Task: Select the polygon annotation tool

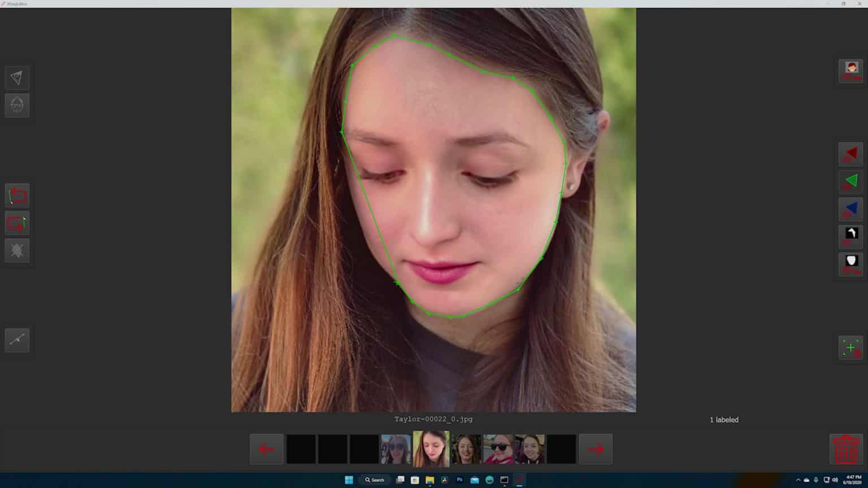Action: coord(16,77)
